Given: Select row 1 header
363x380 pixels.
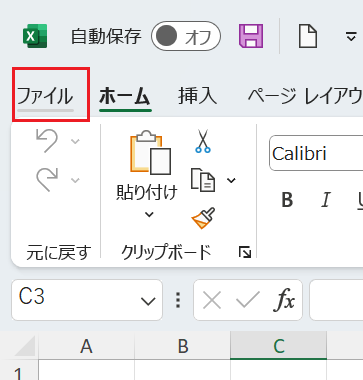Looking at the screenshot, I should (x=19, y=371).
